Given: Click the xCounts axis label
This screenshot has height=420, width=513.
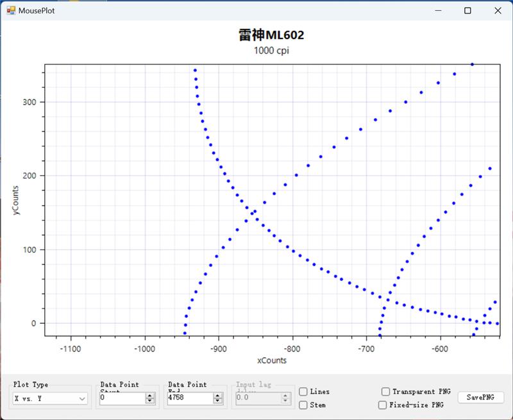Looking at the screenshot, I should 271,360.
